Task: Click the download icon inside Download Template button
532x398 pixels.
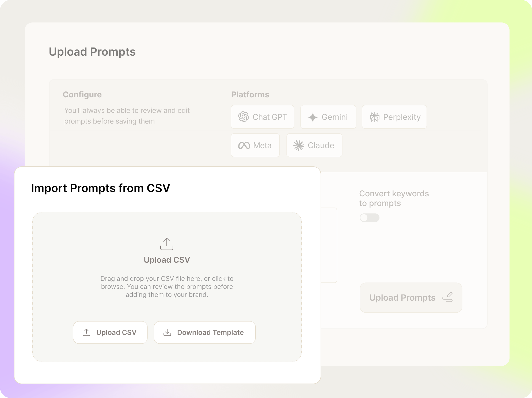Action: 167,332
